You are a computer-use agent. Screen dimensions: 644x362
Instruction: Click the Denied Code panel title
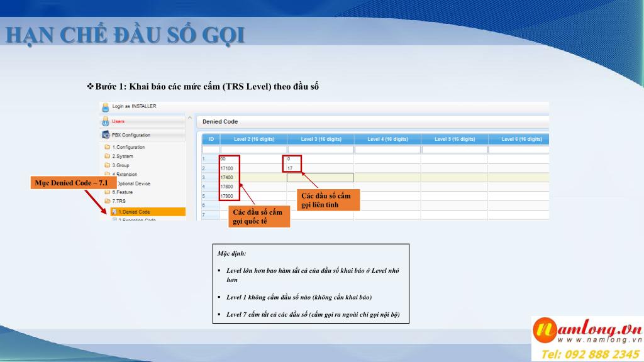(x=220, y=121)
